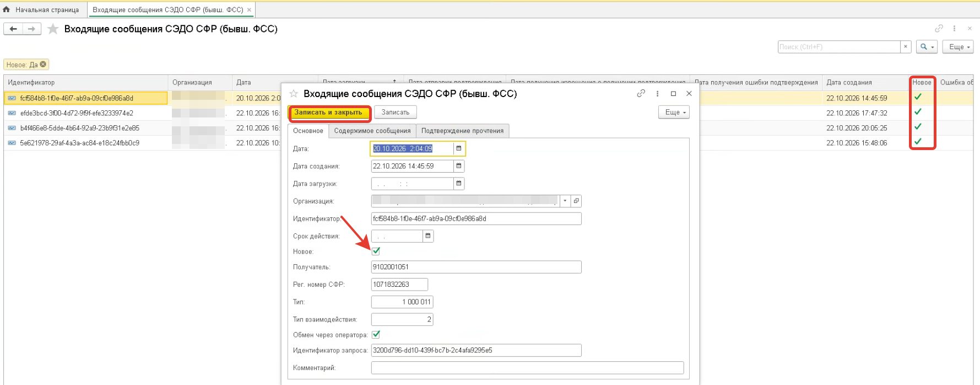The image size is (980, 385).
Task: Open the Начальная страница tab
Action: tap(44, 10)
